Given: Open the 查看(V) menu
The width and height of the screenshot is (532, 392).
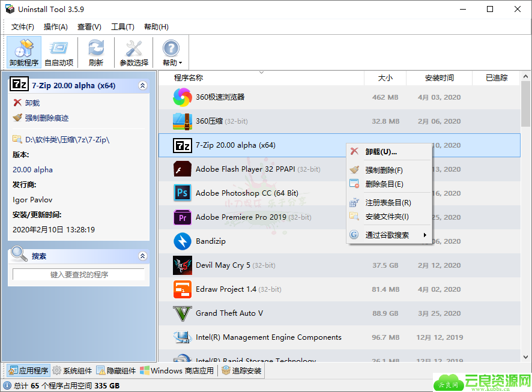Looking at the screenshot, I should pyautogui.click(x=89, y=27).
